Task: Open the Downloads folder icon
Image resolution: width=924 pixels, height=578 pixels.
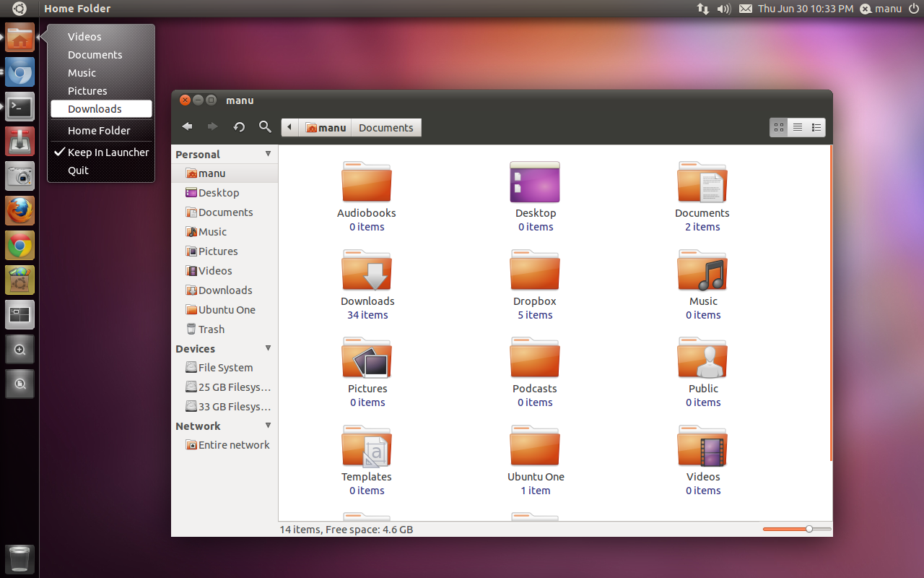Action: tap(367, 269)
